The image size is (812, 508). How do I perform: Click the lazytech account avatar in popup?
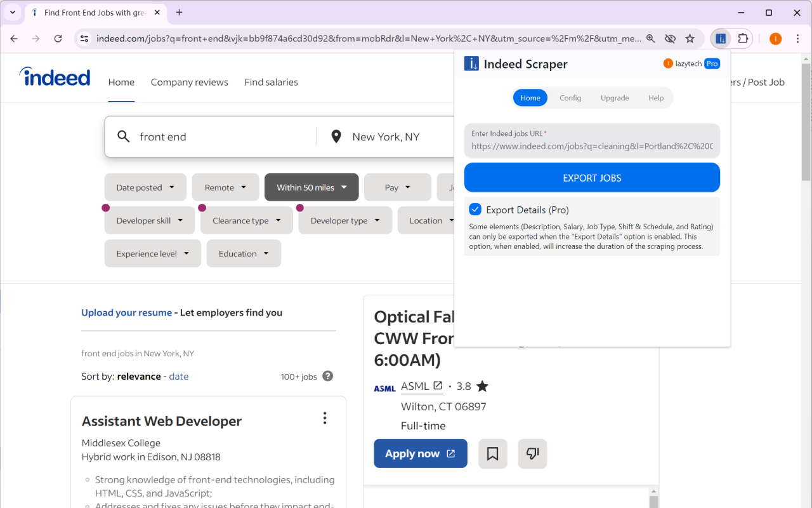(668, 63)
